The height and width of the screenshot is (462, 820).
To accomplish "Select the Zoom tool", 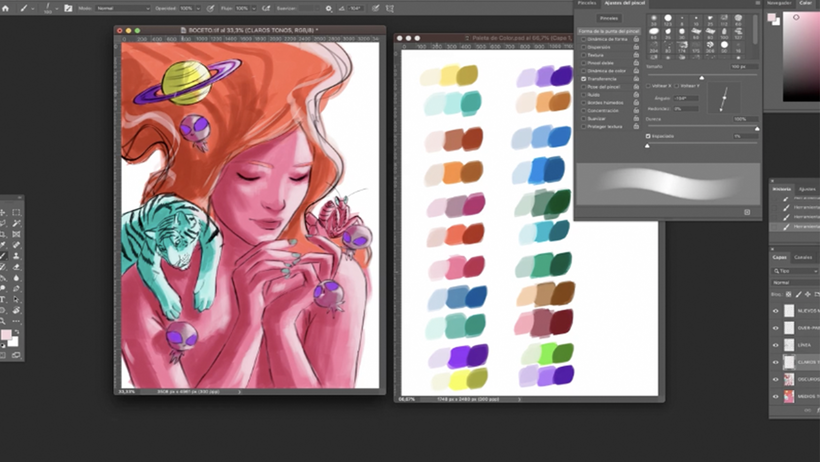I will point(4,321).
